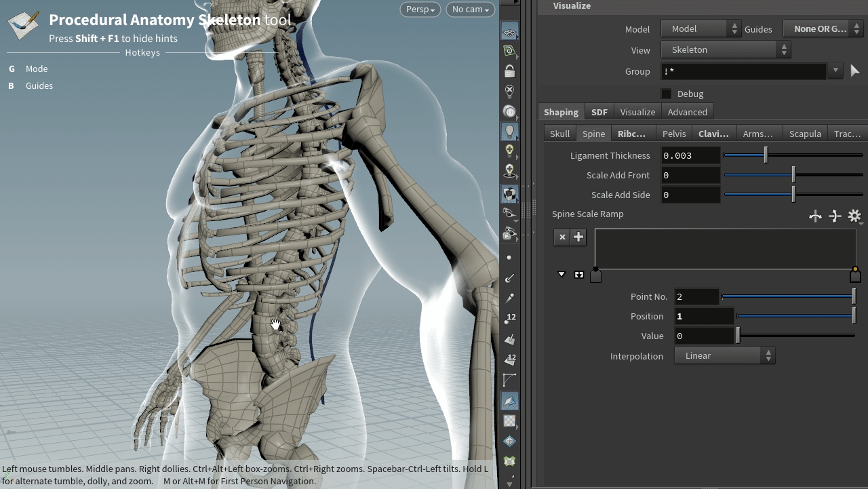Open the View dropdown showing Skeleton
Image resolution: width=868 pixels, height=489 pixels.
point(726,50)
